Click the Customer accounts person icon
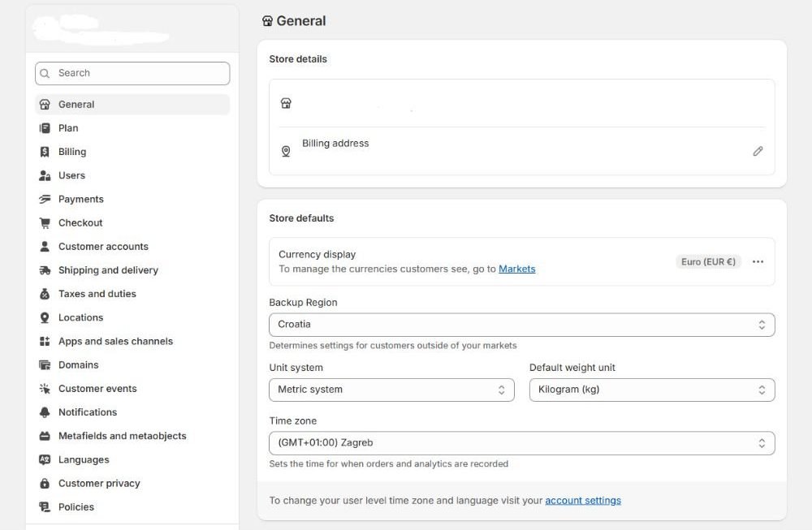Image resolution: width=812 pixels, height=530 pixels. 45,247
